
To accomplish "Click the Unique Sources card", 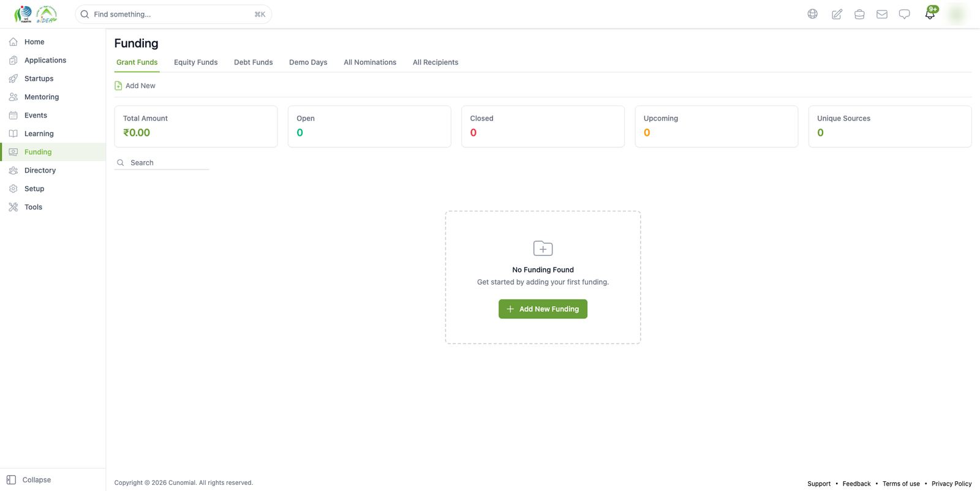I will [890, 126].
